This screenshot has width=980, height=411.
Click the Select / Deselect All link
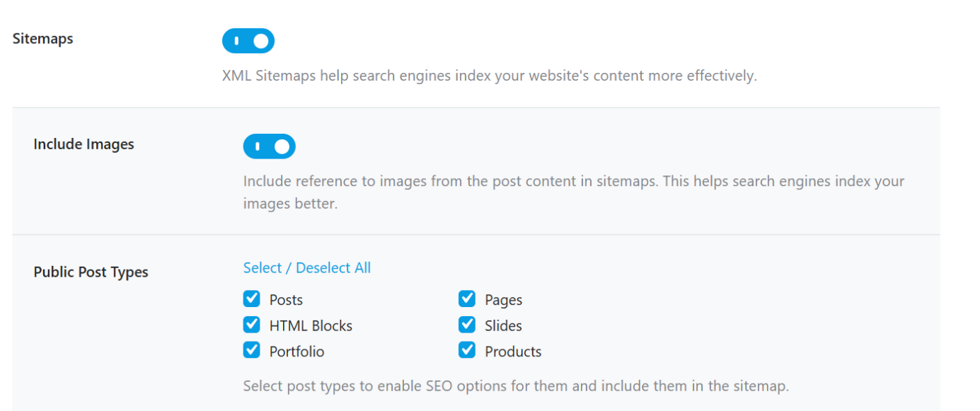pos(306,268)
